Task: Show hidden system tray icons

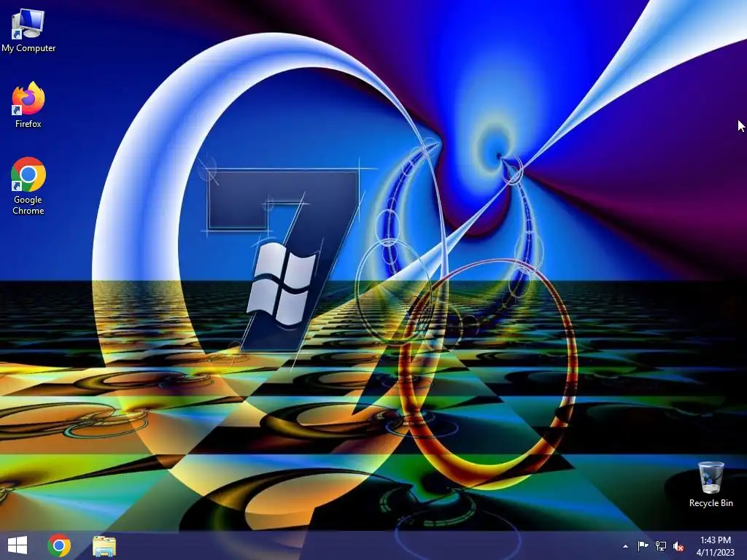Action: click(625, 546)
